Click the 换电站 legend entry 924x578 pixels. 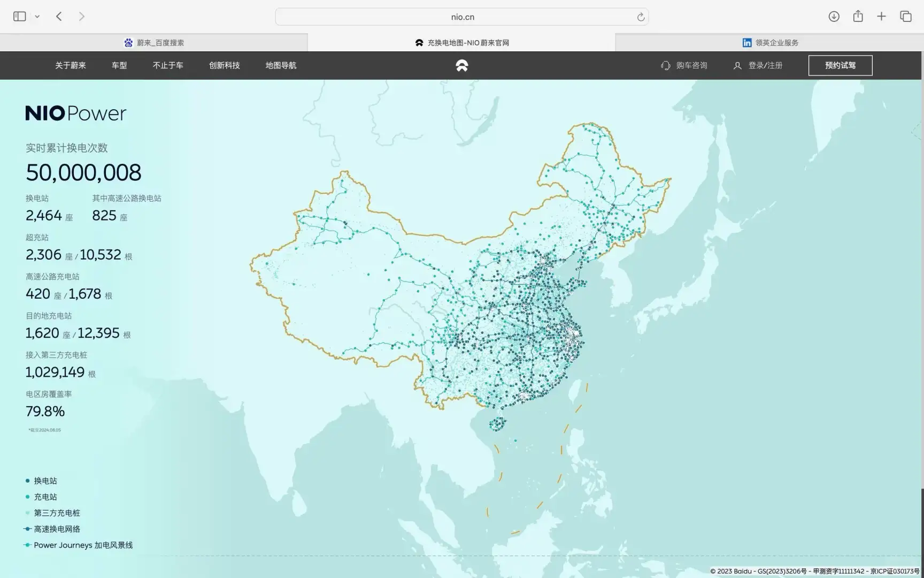click(41, 481)
